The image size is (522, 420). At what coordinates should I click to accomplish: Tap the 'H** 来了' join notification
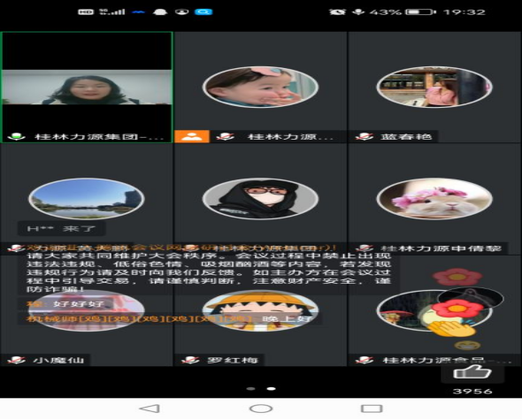62,229
